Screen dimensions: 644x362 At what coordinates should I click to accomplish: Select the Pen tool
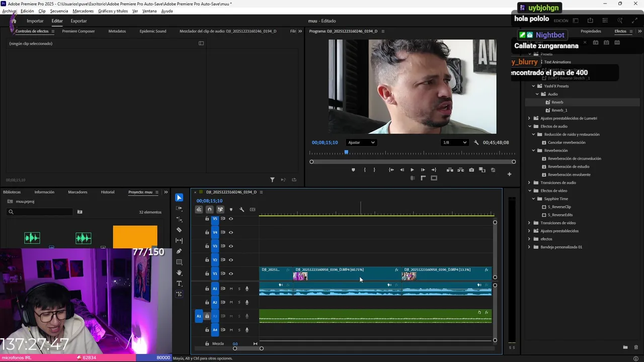[x=179, y=251]
